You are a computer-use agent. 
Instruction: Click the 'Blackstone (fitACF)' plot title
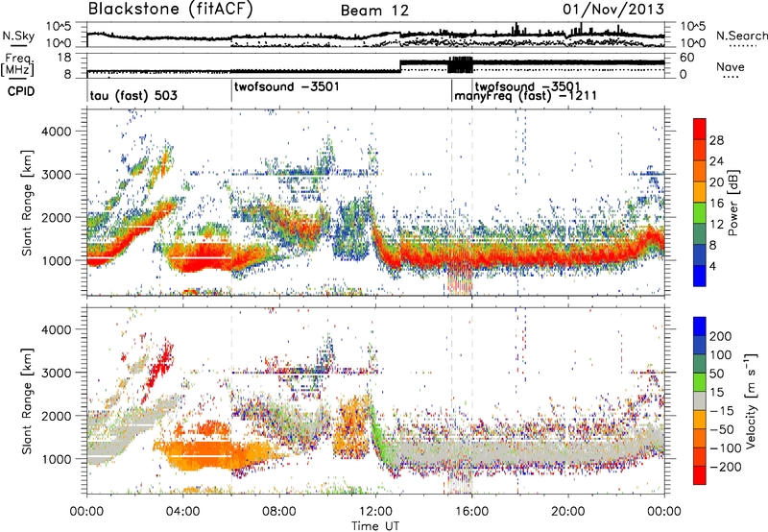[170, 10]
